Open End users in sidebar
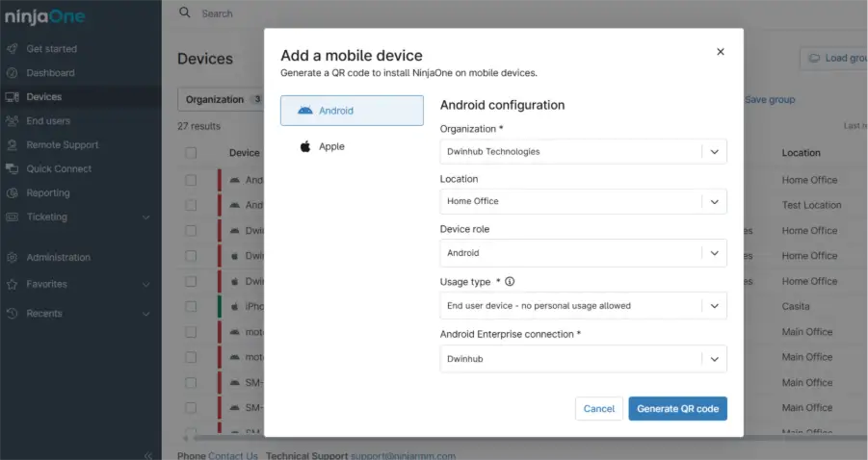Screen dimensions: 868x460 [48, 121]
